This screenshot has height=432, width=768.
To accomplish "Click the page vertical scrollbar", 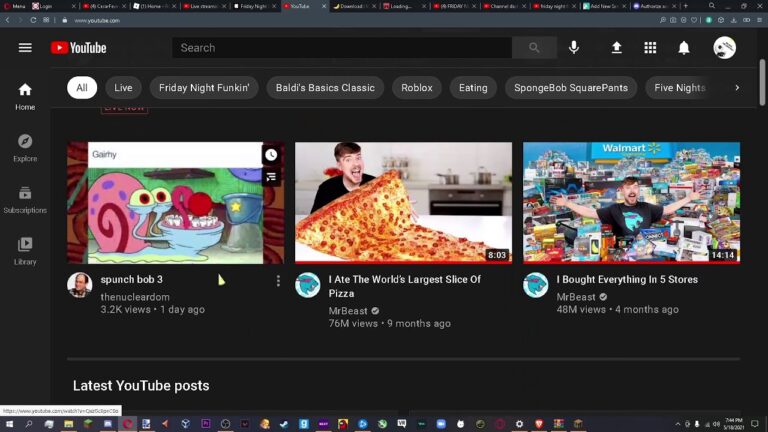I will pos(762,82).
